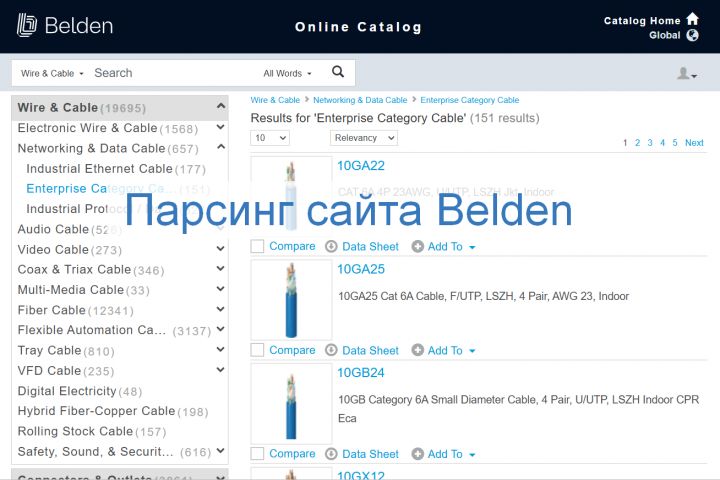This screenshot has width=720, height=480.
Task: Click Data Sheet link for 10GB24
Action: point(371,454)
